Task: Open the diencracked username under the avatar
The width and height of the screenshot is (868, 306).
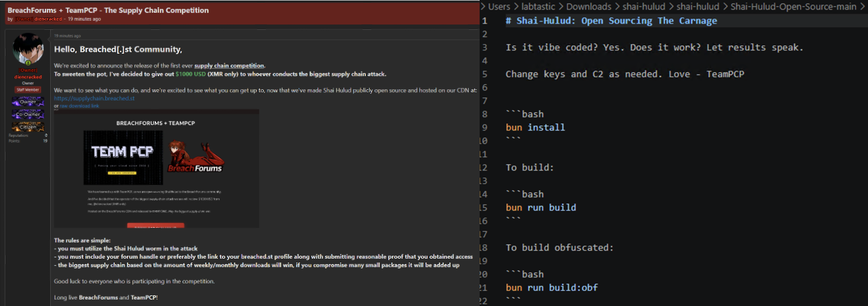Action: 28,77
